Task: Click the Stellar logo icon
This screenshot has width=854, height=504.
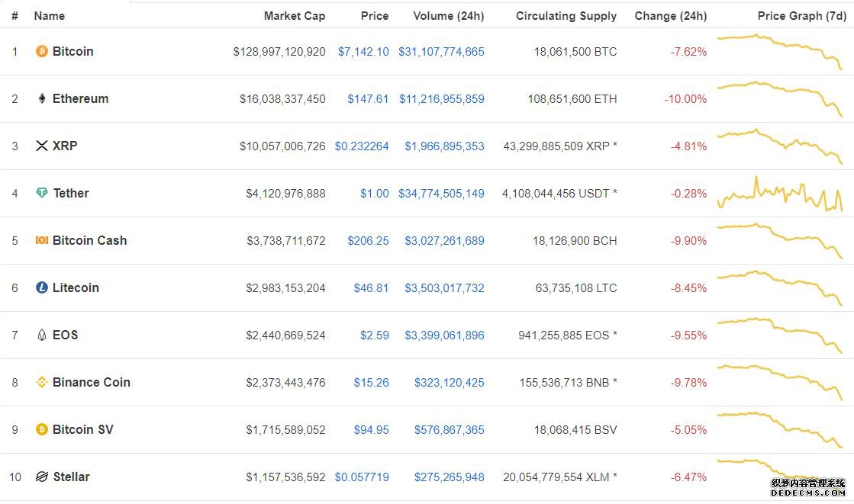Action: click(x=42, y=477)
